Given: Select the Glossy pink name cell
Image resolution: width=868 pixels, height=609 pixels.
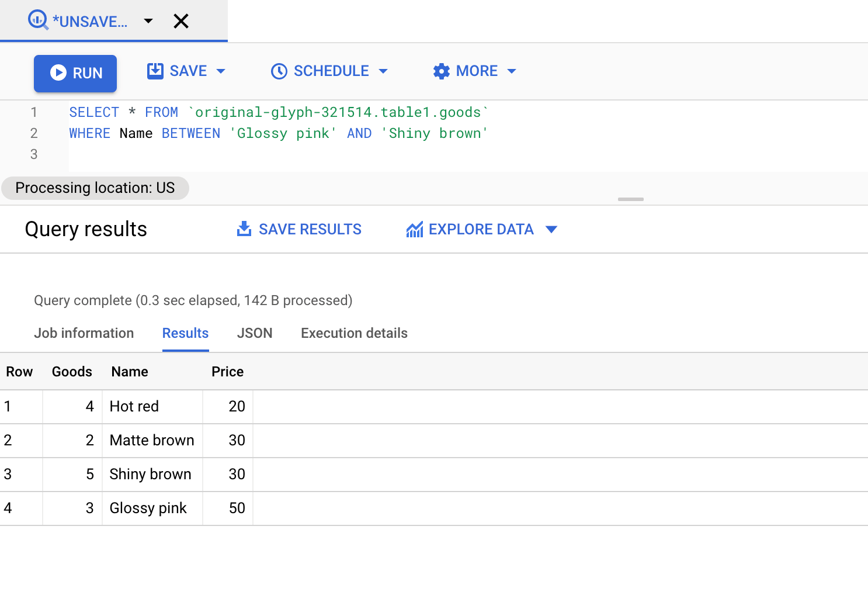Looking at the screenshot, I should pyautogui.click(x=152, y=508).
